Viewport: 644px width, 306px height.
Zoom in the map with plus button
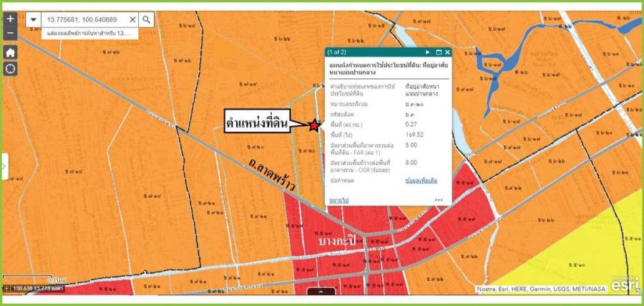11,19
